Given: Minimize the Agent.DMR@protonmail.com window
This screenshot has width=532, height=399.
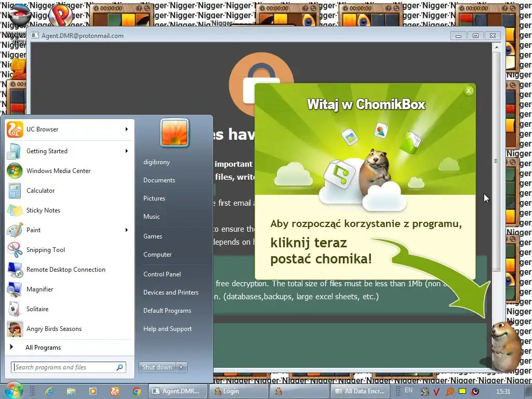Looking at the screenshot, I should pos(458,36).
